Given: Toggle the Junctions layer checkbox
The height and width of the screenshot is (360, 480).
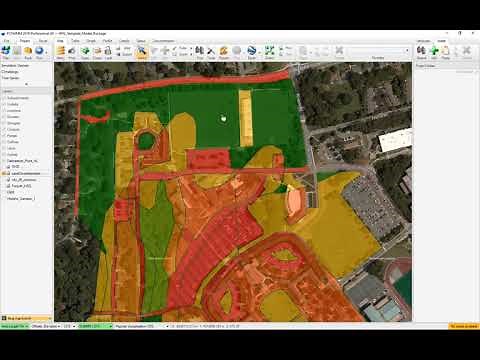Looking at the screenshot, I should 4,111.
